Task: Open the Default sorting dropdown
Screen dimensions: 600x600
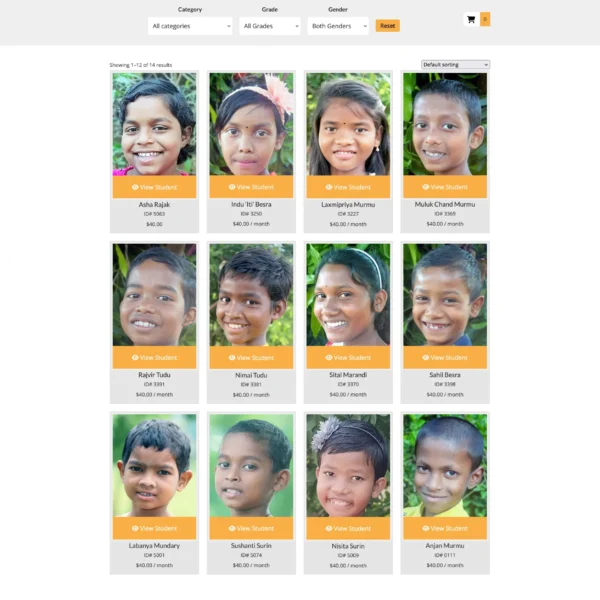Action: click(x=455, y=65)
